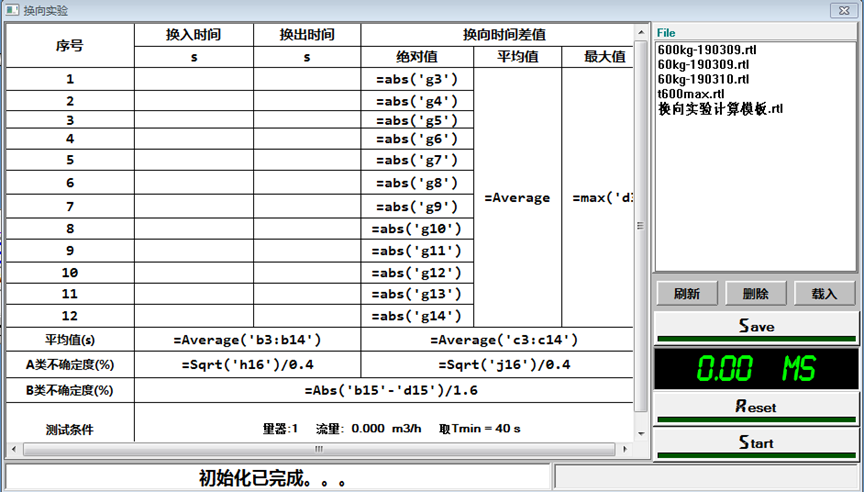Click the 删除 delete button

pyautogui.click(x=755, y=294)
